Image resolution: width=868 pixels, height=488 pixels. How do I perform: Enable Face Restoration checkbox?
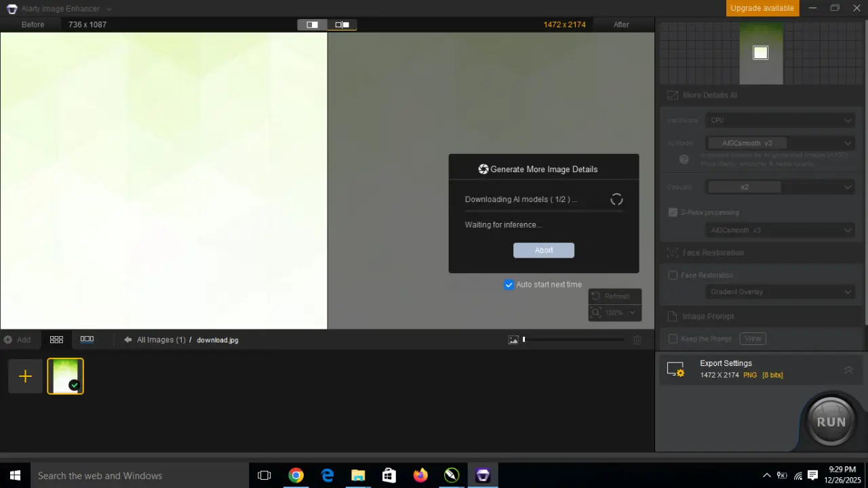click(x=673, y=275)
